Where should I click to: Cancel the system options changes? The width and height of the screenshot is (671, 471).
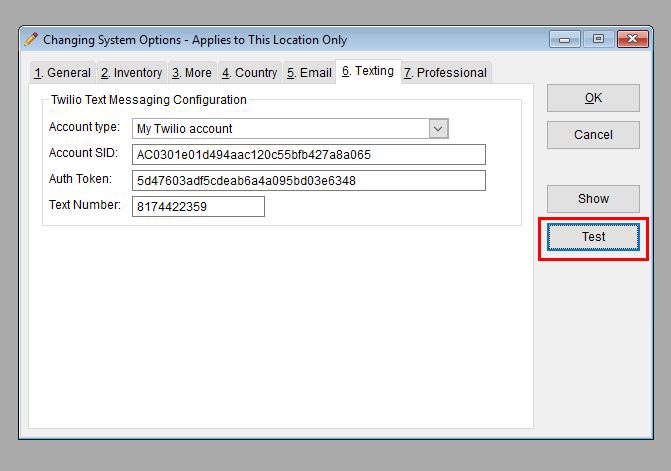(x=593, y=135)
